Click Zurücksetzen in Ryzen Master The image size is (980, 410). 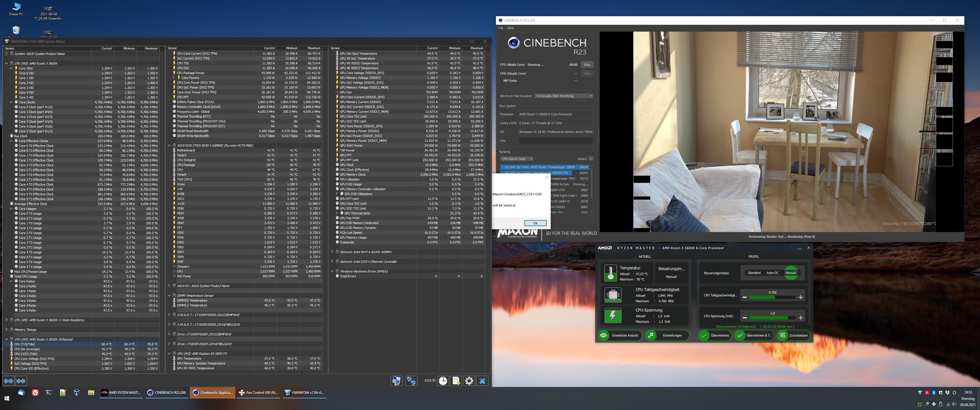(794, 335)
